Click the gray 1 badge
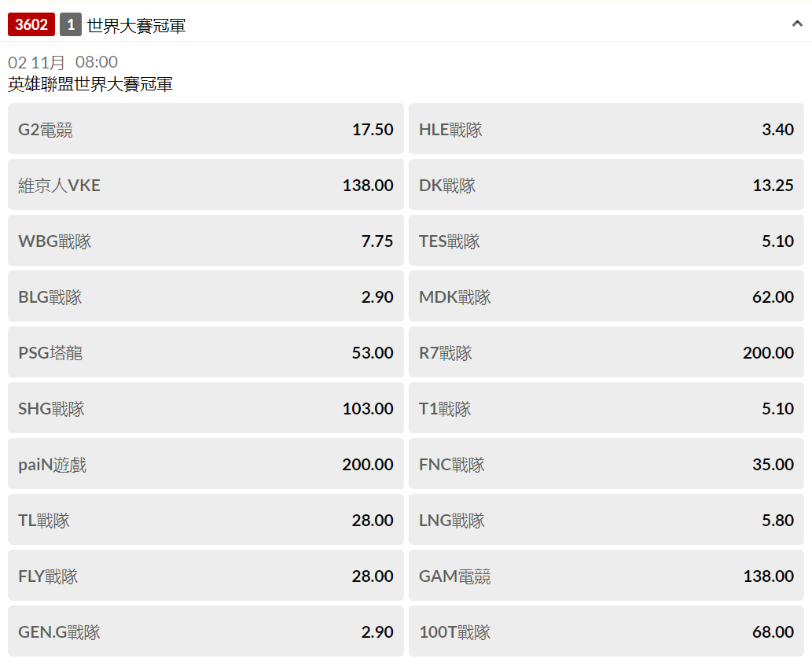 pos(71,25)
